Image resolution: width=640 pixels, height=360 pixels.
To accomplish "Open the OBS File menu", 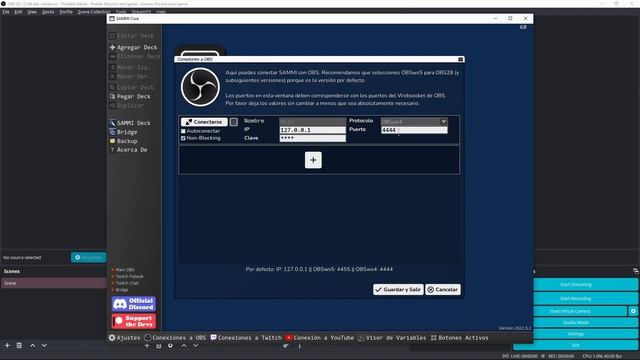I will pos(6,12).
